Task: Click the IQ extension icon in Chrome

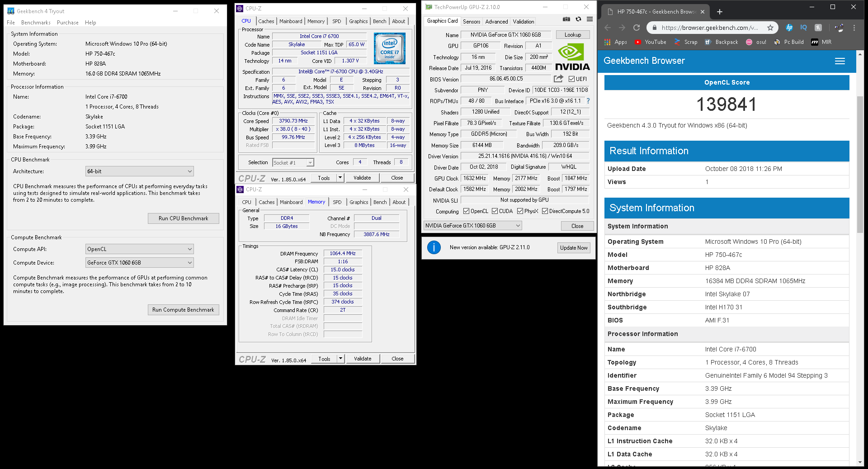Action: click(x=804, y=28)
